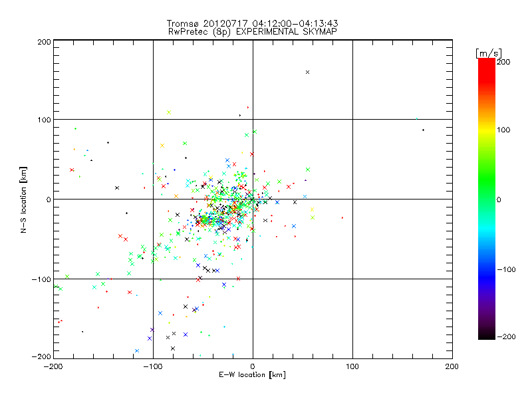Click the colorbar tick label '-200'
Viewport: 532px width, 399px height.
(506, 336)
